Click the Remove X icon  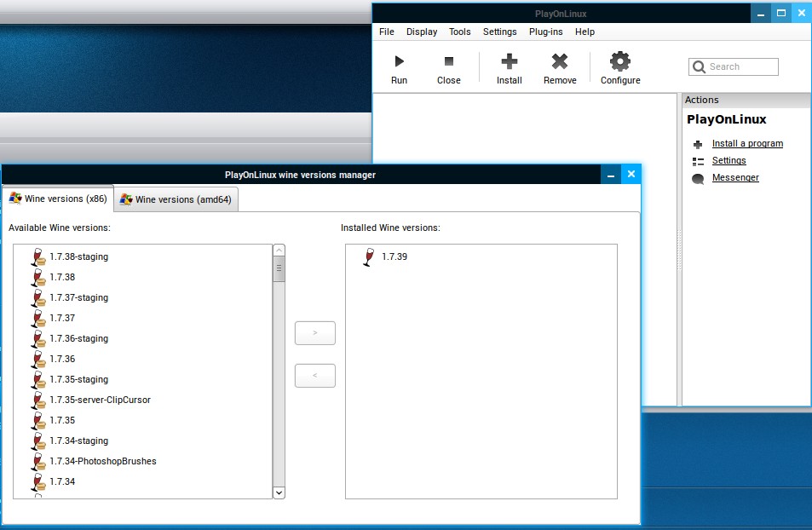pyautogui.click(x=560, y=61)
